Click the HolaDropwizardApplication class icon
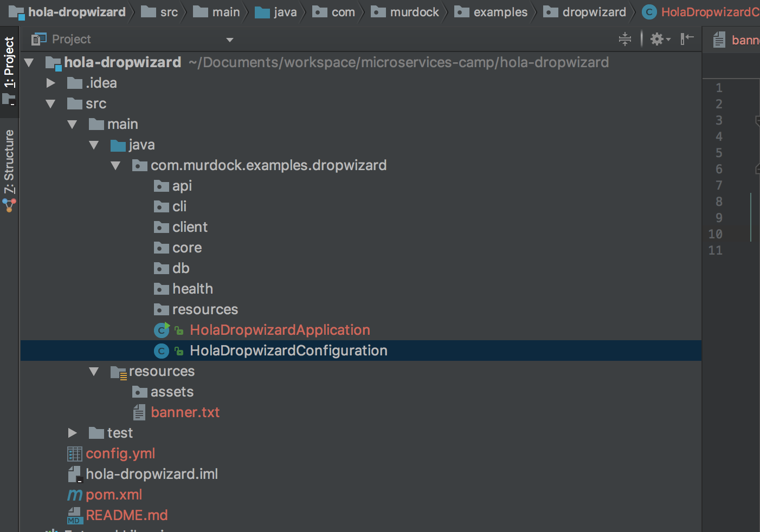Screen dimensions: 760x532 point(162,330)
